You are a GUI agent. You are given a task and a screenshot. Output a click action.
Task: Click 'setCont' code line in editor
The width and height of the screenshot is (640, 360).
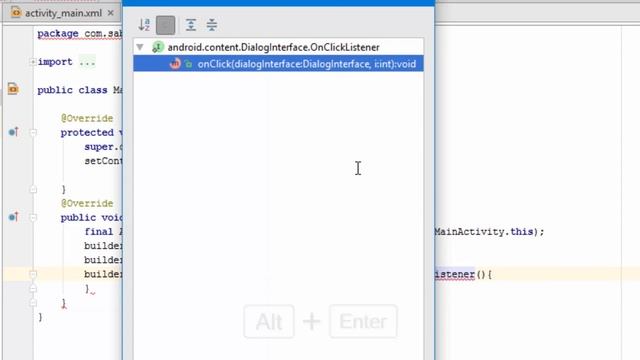coord(103,161)
